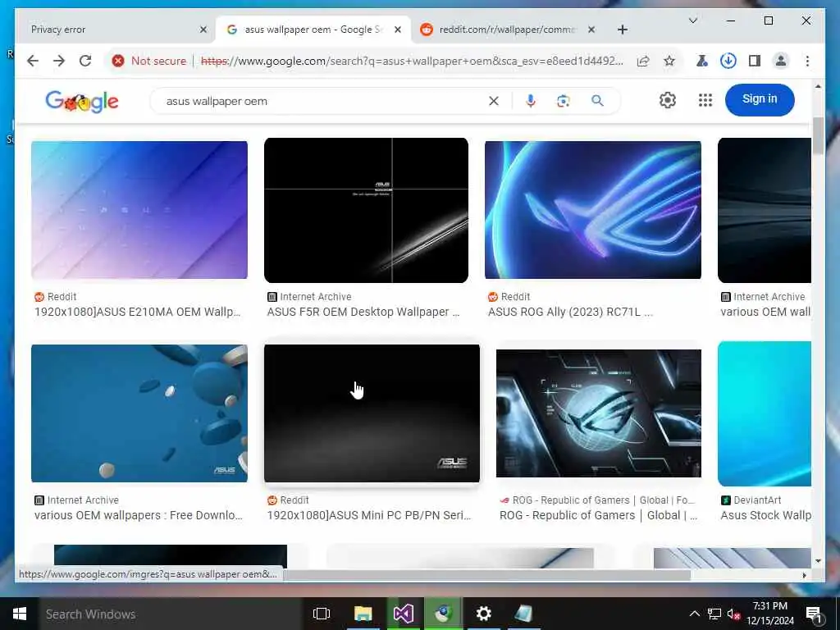Click the Search Windows taskbar box
The height and width of the screenshot is (630, 840).
tap(171, 614)
